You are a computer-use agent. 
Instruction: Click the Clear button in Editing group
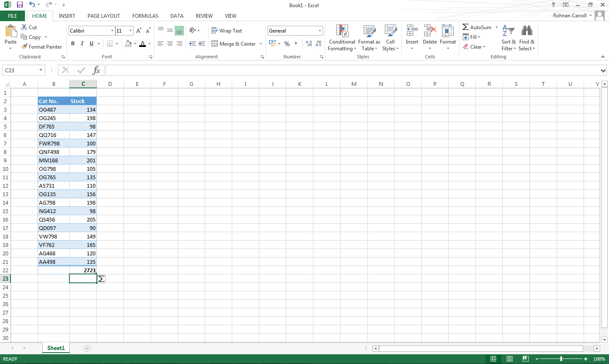click(474, 47)
